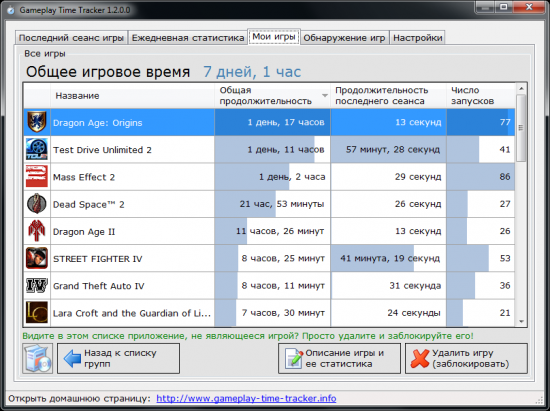Open Описание игры и ее статистика
The height and width of the screenshot is (411, 550).
point(339,358)
